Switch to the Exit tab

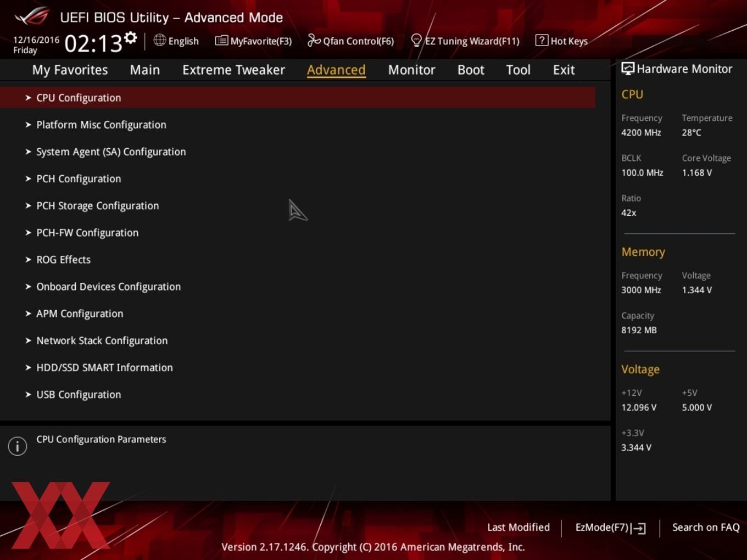pos(564,70)
